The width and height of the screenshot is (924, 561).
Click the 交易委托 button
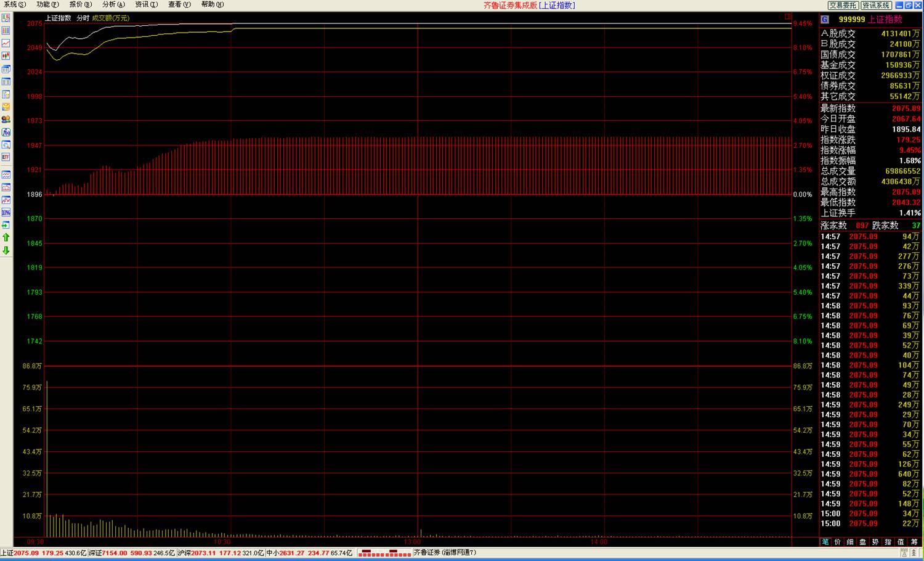point(843,5)
